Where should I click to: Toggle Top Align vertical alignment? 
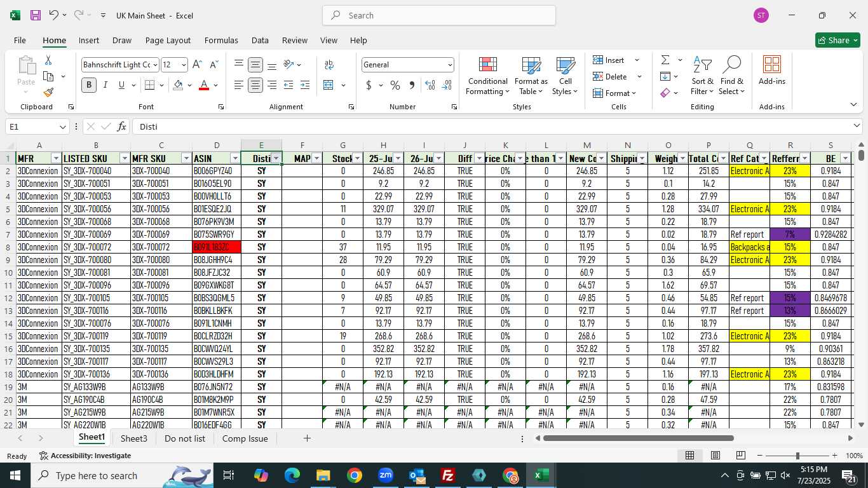[x=239, y=65]
